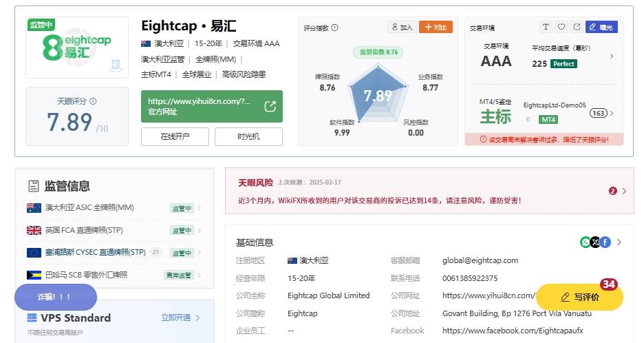Click the info icon next to 天眼评分
Screen dimensions: 644x343
coord(94,101)
